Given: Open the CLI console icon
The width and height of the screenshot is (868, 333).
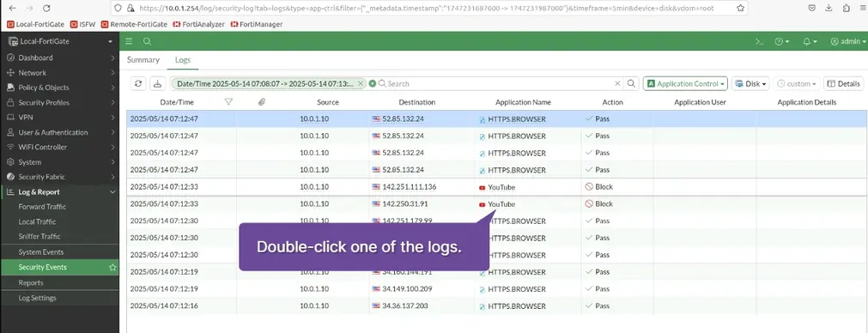Looking at the screenshot, I should (760, 41).
